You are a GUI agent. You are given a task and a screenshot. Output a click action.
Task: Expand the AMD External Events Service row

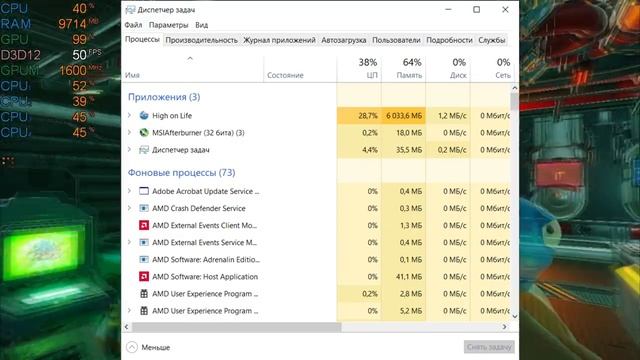coord(129,242)
